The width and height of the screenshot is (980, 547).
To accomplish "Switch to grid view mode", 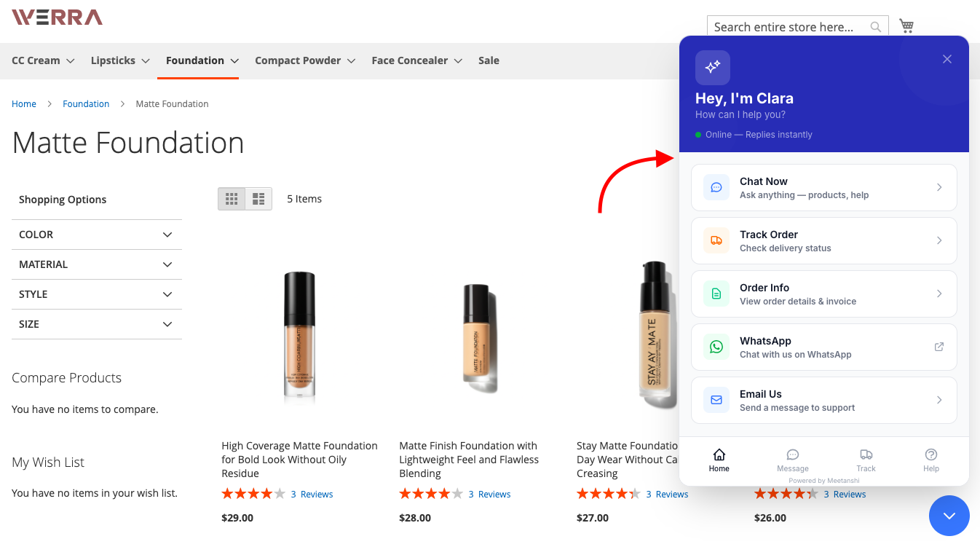I will click(232, 199).
